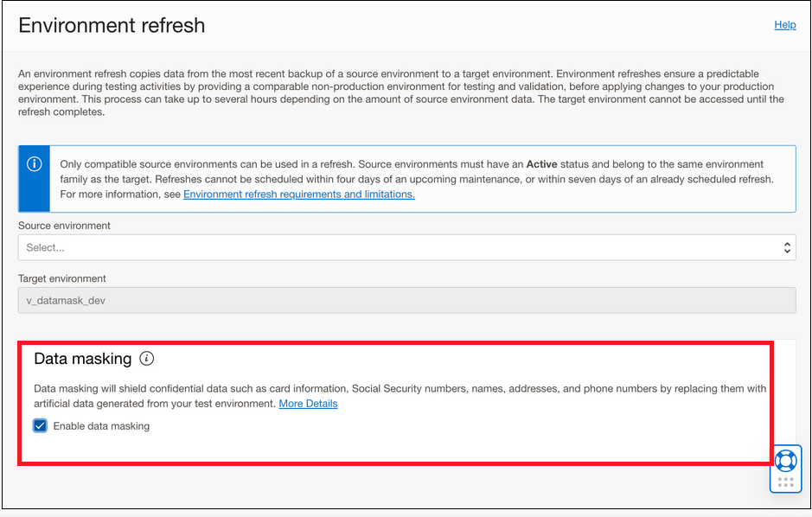Click the v_datamask_dev target environment field

(x=406, y=300)
